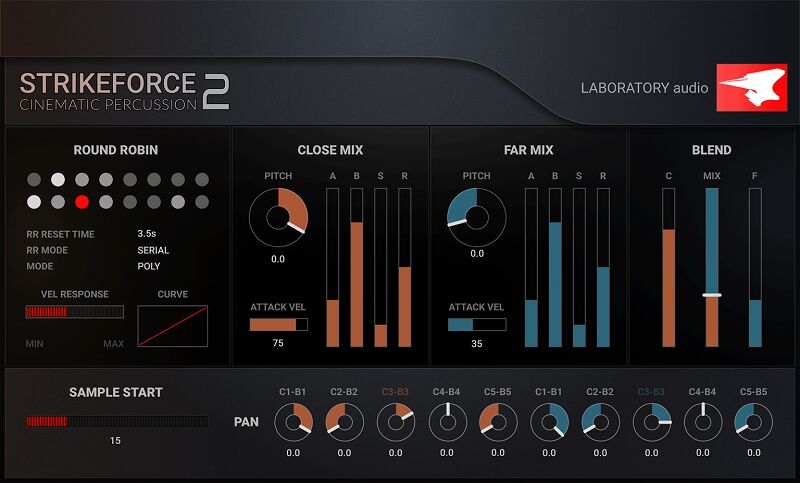Adjust the Vel Response red slider
The width and height of the screenshot is (800, 483).
tap(74, 312)
